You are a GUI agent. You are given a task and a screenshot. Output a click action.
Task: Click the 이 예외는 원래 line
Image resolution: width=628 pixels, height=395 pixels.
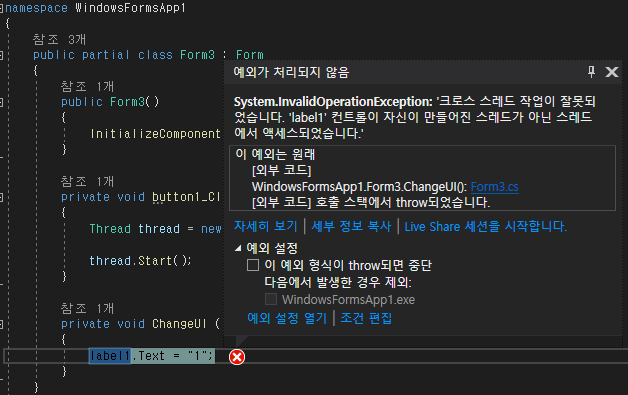(x=275, y=154)
